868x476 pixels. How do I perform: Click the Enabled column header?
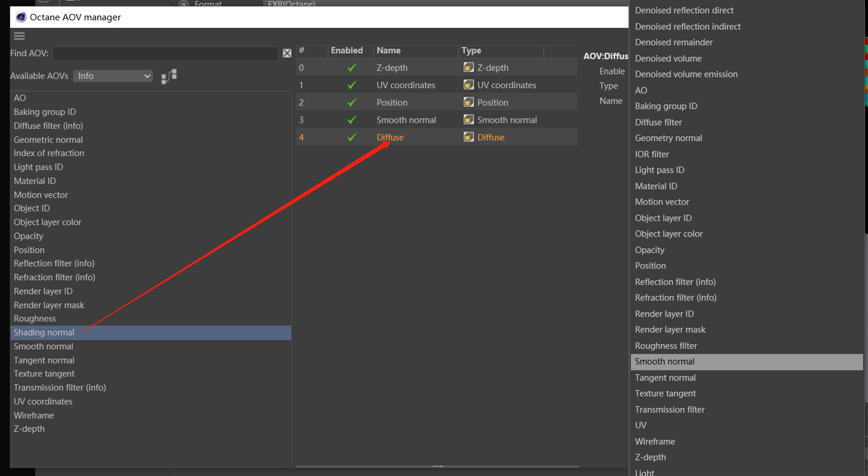(350, 51)
